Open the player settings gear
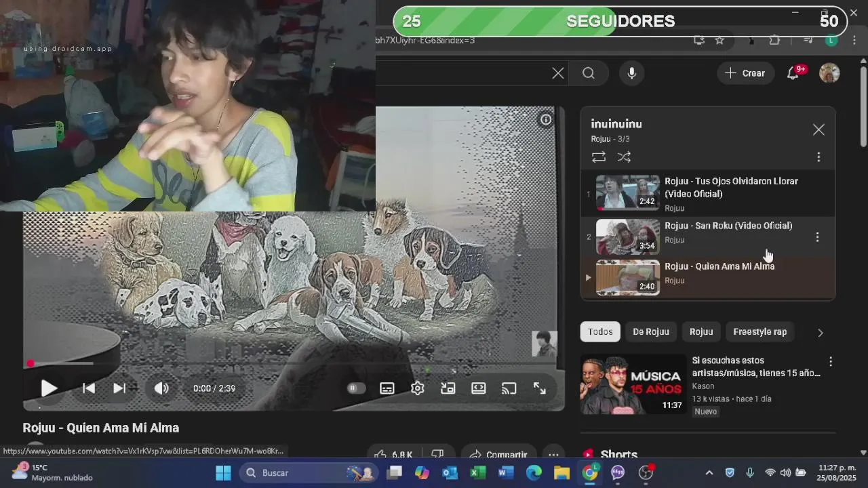Screen dimensions: 868x488 pos(418,388)
